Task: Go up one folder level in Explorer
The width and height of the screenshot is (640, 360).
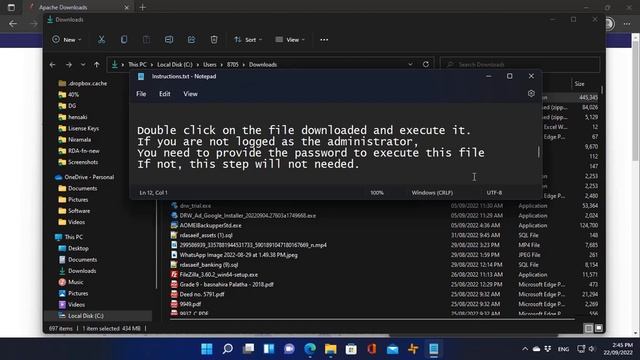Action: pyautogui.click(x=96, y=64)
